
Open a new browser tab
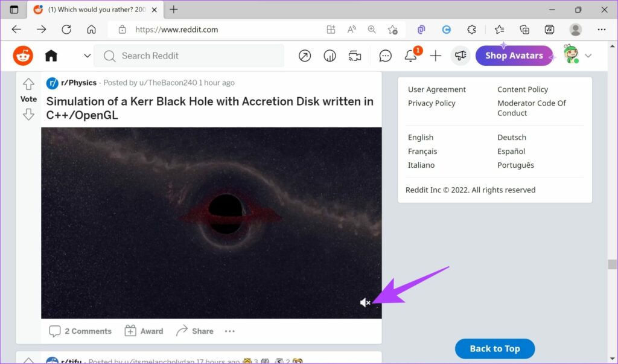tap(174, 10)
